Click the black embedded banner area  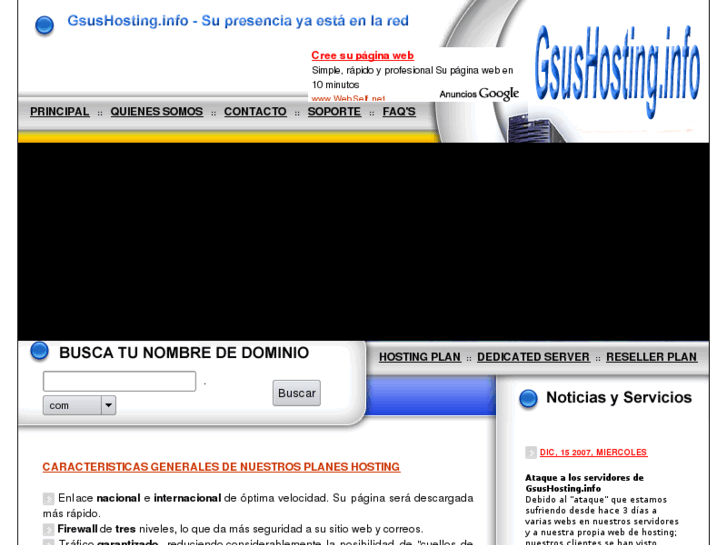364,242
